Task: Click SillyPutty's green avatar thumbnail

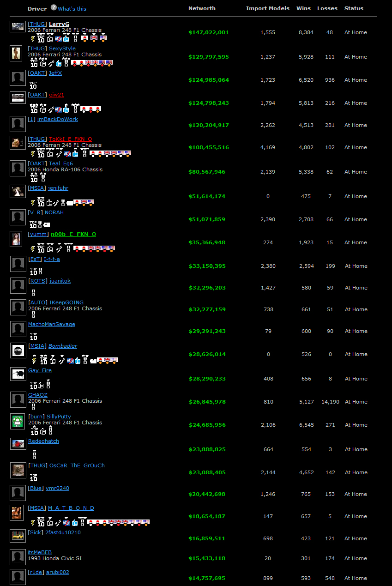Action: pos(18,421)
